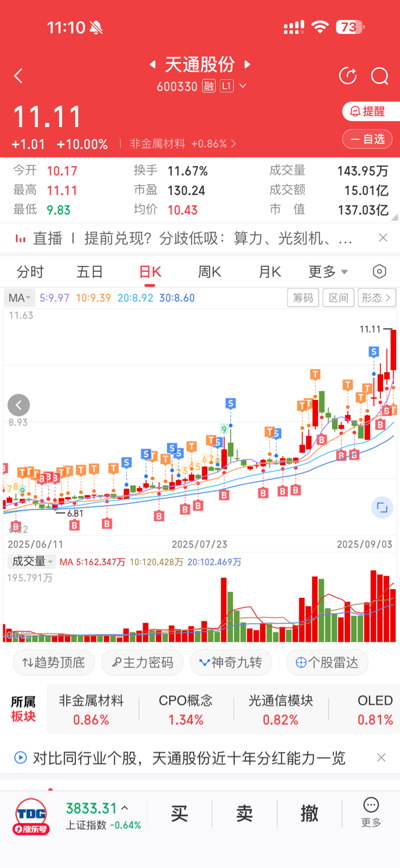This screenshot has width=400, height=868.
Task: Open the 成交量 sub-indicator dropdown
Action: [x=32, y=561]
